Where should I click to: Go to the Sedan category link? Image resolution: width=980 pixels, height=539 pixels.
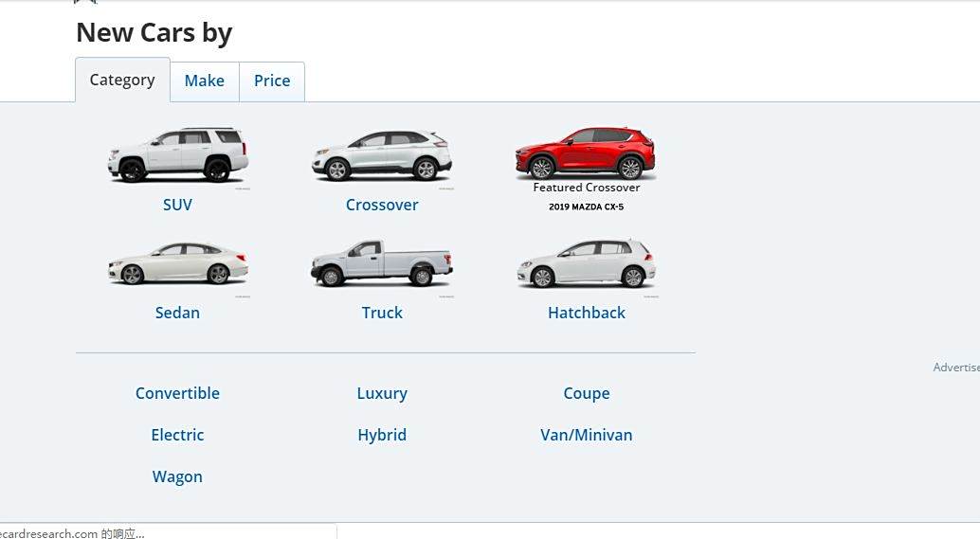pyautogui.click(x=177, y=313)
